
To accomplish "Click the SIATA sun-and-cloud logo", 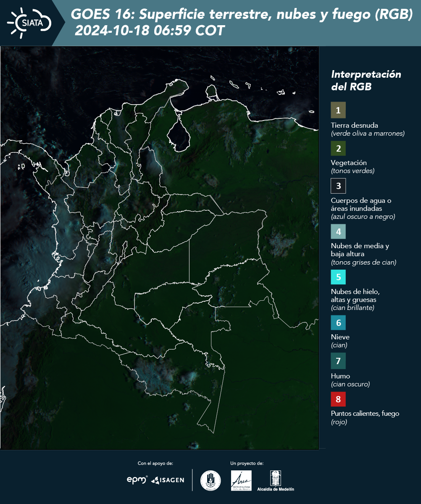I will tap(29, 22).
